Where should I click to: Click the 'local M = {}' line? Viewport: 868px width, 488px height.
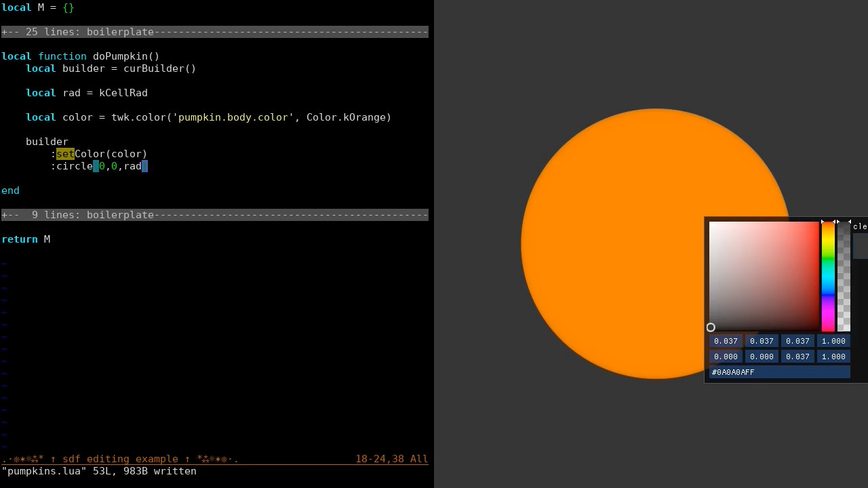[38, 7]
